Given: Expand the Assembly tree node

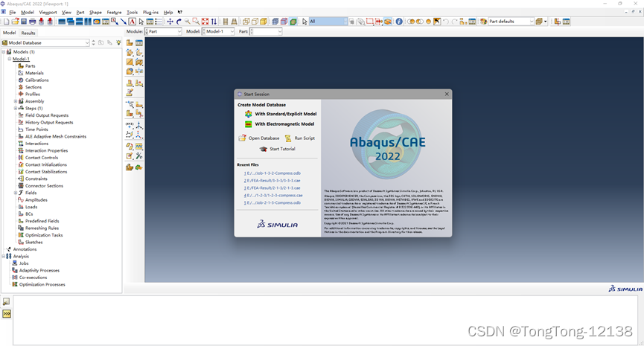Looking at the screenshot, I should pyautogui.click(x=16, y=101).
